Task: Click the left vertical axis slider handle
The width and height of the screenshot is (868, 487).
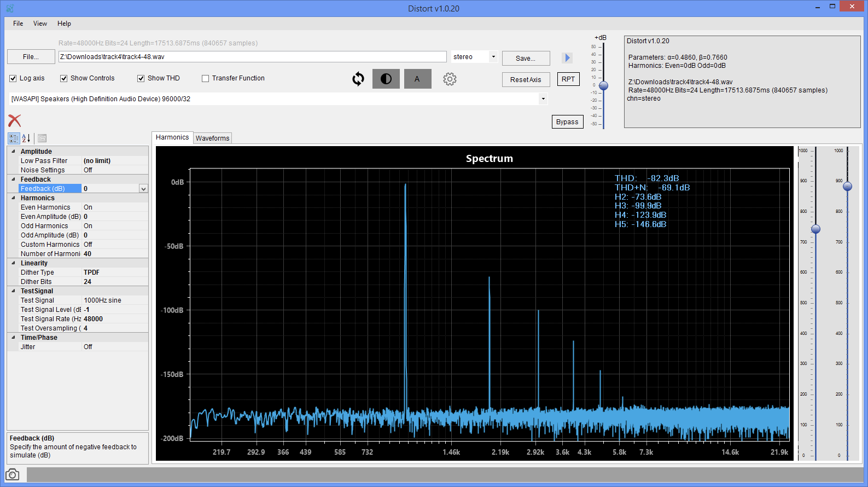Action: pos(815,229)
